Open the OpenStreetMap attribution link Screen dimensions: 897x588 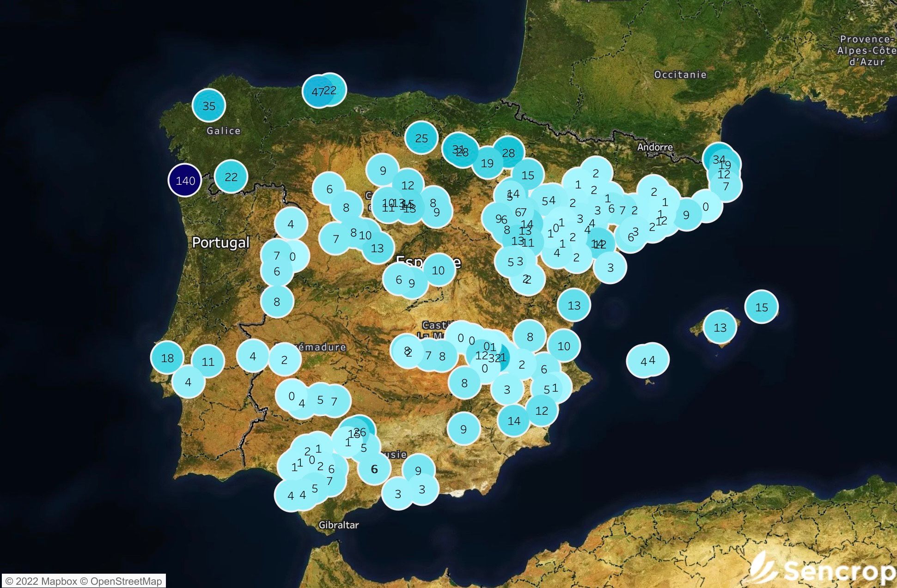[x=126, y=581]
